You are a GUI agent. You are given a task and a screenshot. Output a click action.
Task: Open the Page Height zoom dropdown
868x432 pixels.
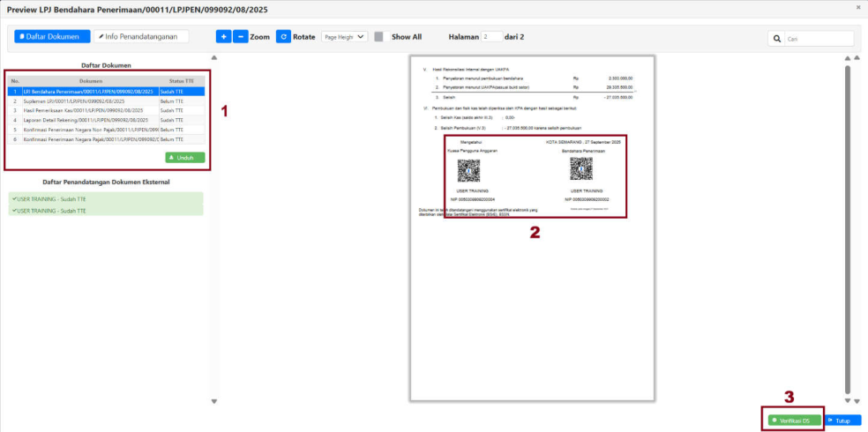tap(344, 37)
